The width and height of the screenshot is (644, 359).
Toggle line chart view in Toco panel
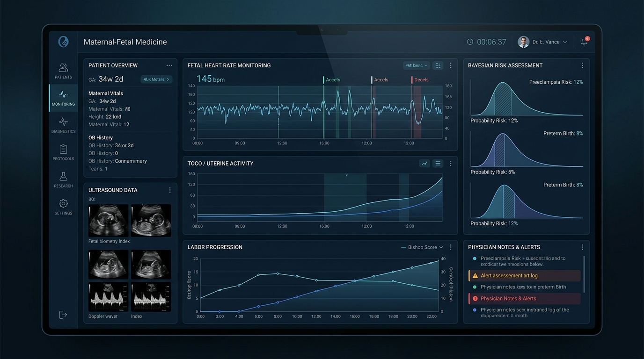[x=424, y=164]
